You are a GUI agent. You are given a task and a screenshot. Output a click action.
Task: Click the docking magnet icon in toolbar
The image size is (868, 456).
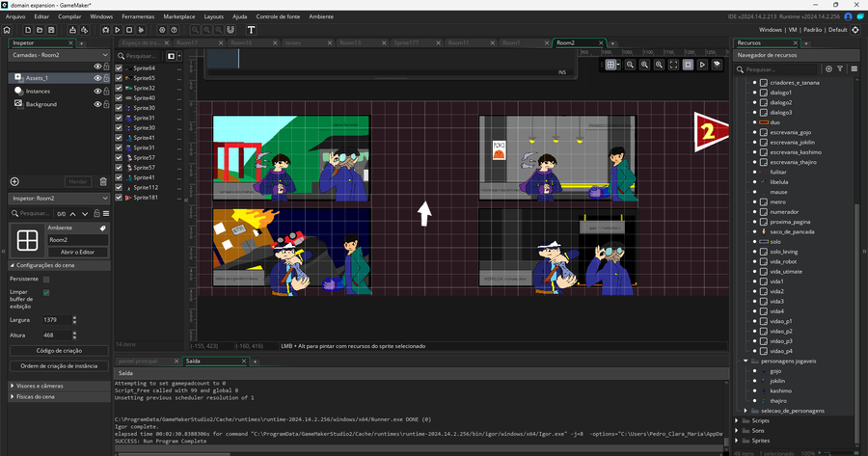coord(231,30)
